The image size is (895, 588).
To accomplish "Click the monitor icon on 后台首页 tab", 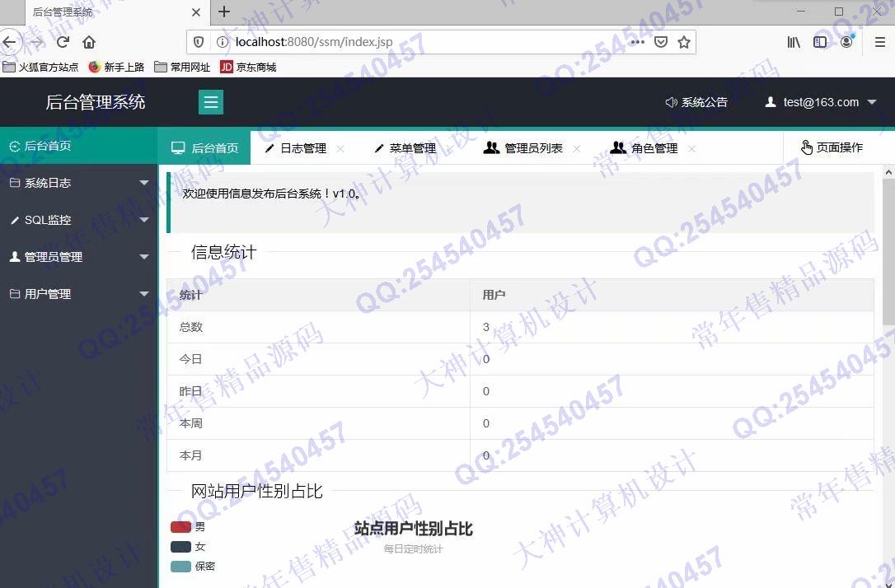I will click(178, 148).
